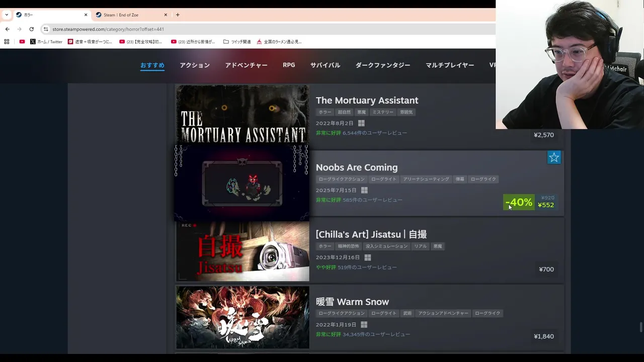Click the 没入シミュレーション tag on Jisatsu

click(386, 246)
